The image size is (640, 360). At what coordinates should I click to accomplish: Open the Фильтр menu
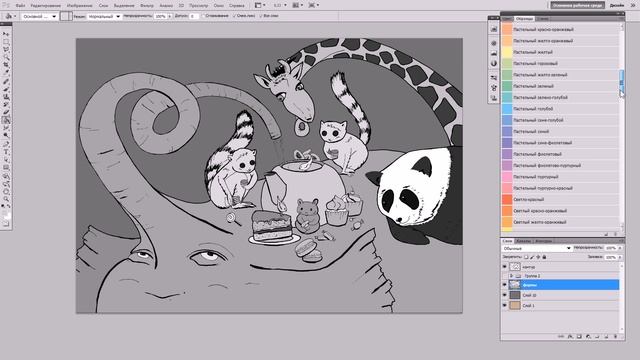tap(147, 6)
